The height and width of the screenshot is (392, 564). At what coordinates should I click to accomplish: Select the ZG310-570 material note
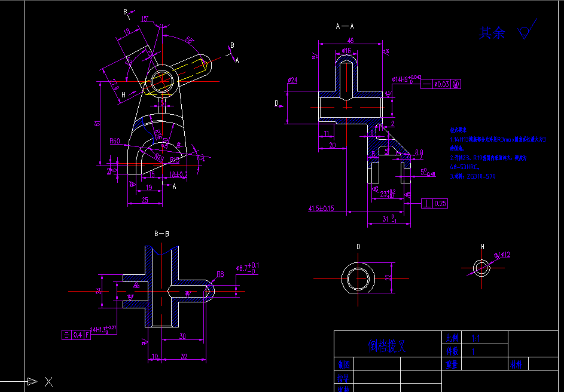tap(481, 176)
